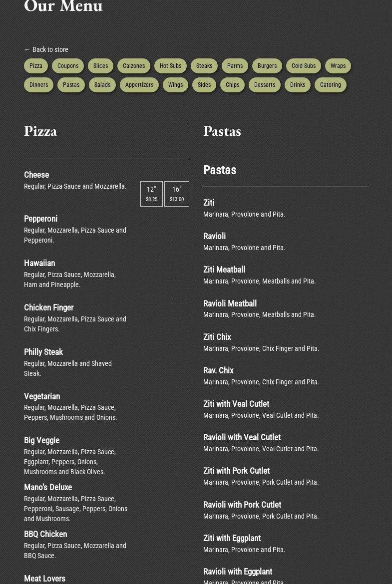Go to the Hot Subs category
392x584 pixels.
click(170, 66)
